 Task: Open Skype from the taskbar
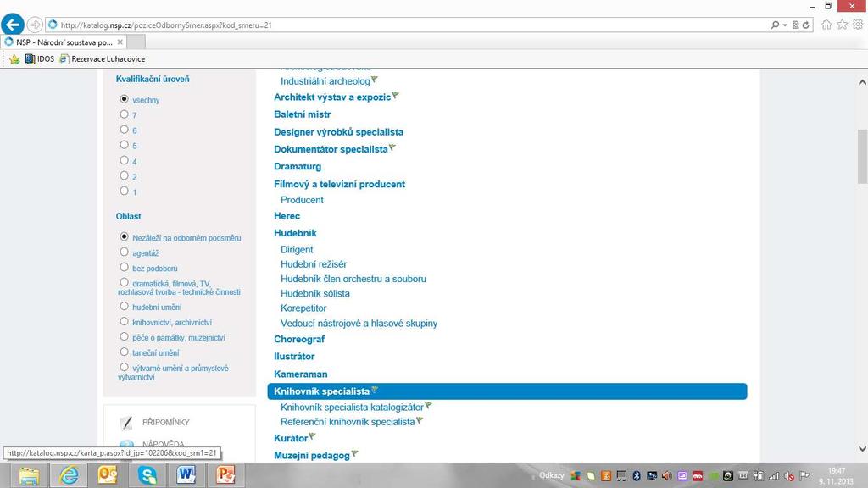(x=147, y=475)
